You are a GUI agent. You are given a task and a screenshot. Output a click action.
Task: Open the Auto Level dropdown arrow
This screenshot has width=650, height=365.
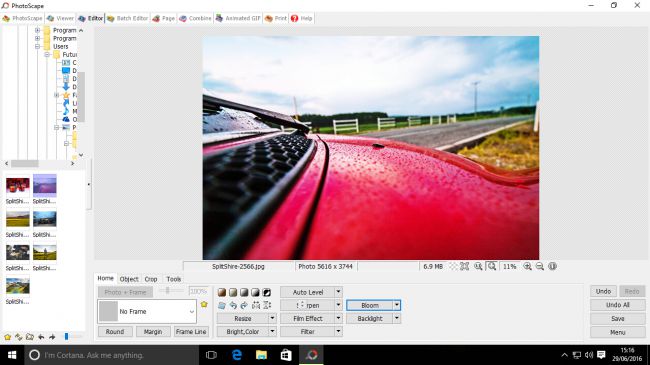(338, 292)
